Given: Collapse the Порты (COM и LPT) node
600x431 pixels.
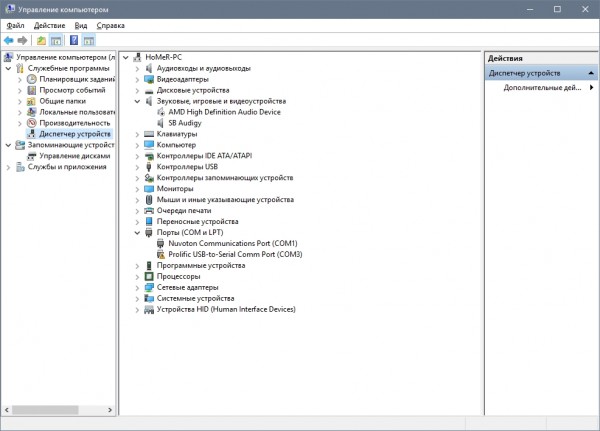Looking at the screenshot, I should [137, 232].
